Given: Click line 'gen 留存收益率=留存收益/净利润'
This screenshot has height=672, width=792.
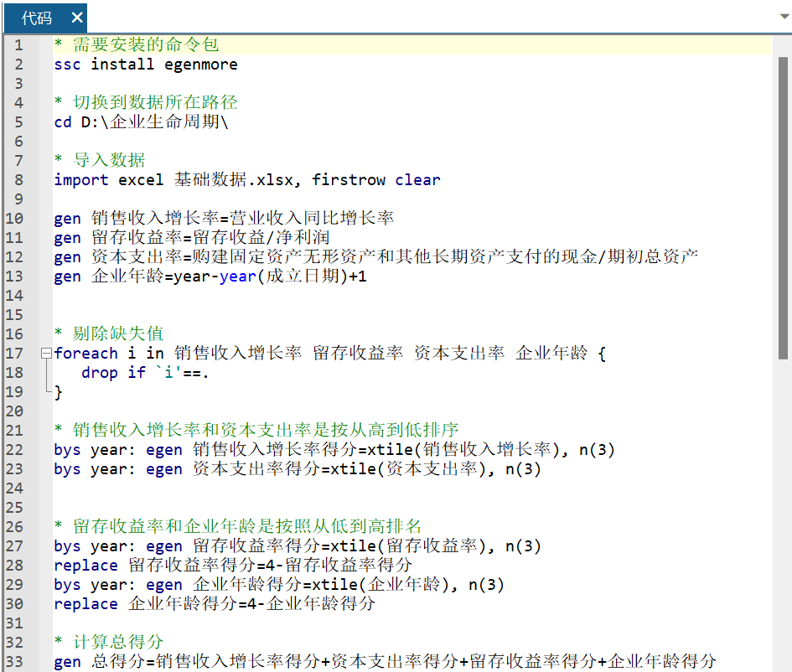Looking at the screenshot, I should pos(191,238).
